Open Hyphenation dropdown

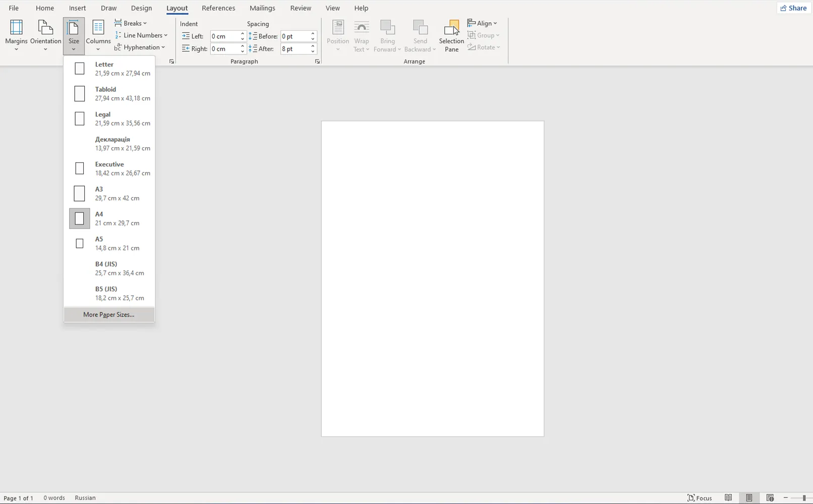click(x=140, y=47)
